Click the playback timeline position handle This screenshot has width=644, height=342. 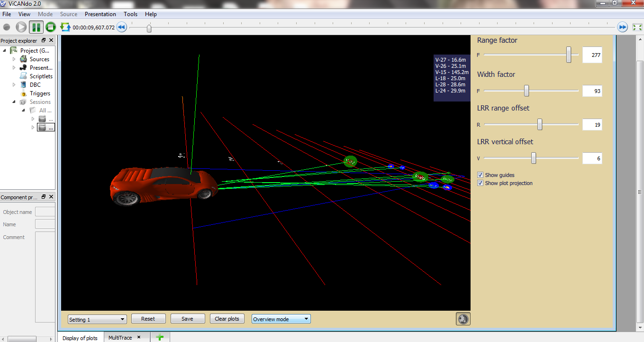pos(149,28)
